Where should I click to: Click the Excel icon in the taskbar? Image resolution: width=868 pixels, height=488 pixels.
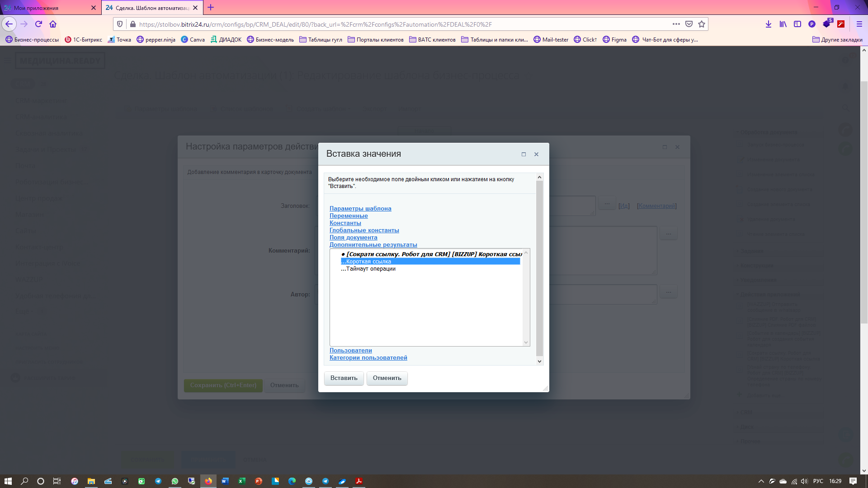point(242,481)
